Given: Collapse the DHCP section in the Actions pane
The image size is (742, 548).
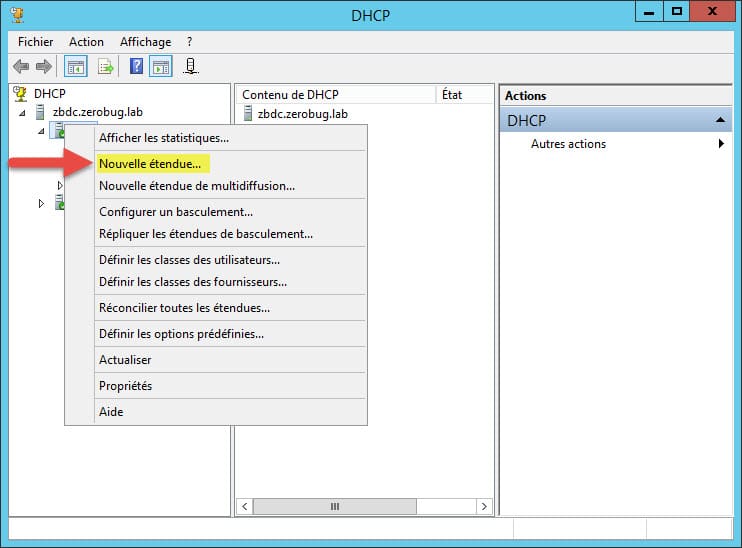Looking at the screenshot, I should [717, 121].
